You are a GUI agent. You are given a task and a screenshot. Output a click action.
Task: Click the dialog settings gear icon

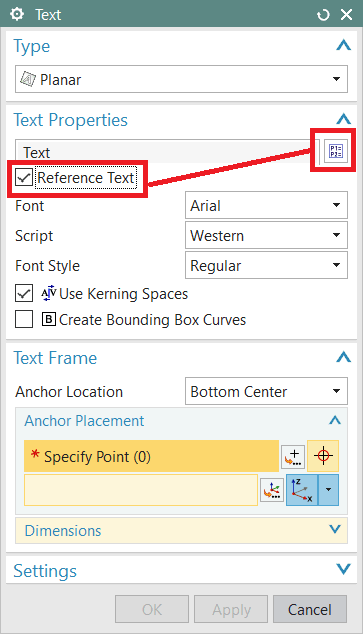tap(17, 14)
